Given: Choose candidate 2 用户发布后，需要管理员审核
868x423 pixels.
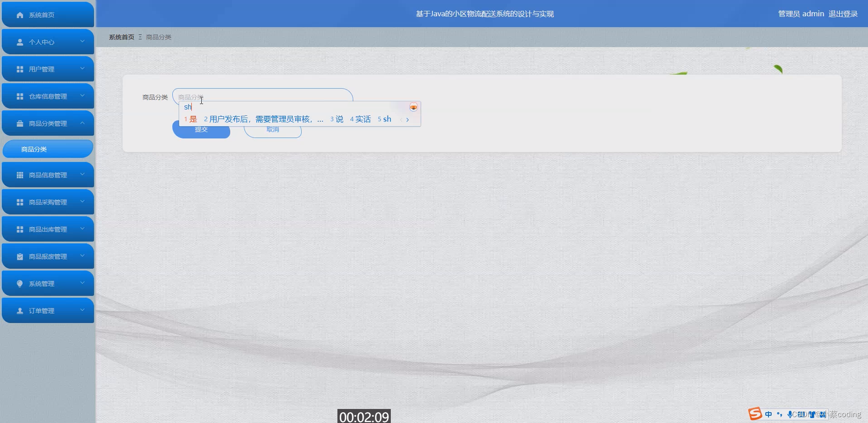Looking at the screenshot, I should tap(264, 119).
